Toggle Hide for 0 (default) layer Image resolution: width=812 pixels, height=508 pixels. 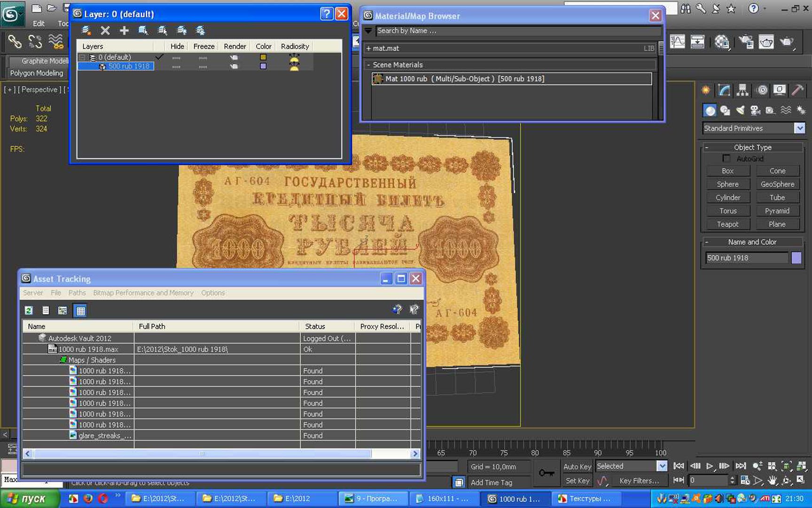pyautogui.click(x=176, y=57)
